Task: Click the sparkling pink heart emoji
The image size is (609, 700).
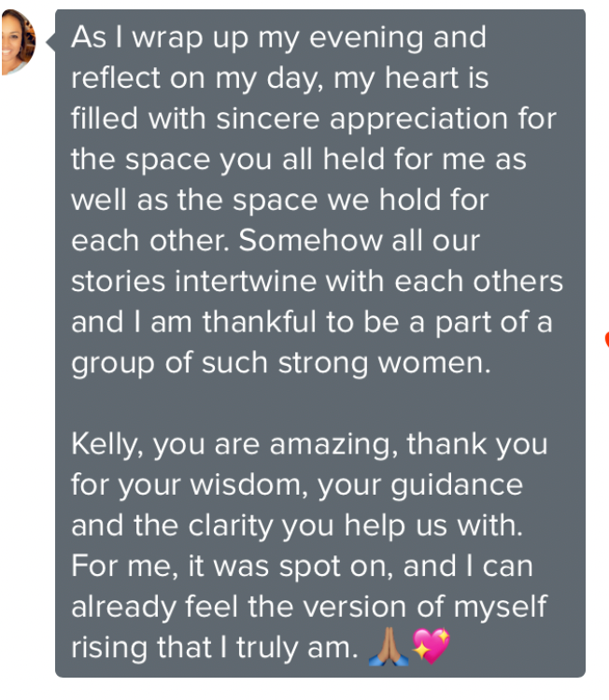Action: (x=431, y=646)
